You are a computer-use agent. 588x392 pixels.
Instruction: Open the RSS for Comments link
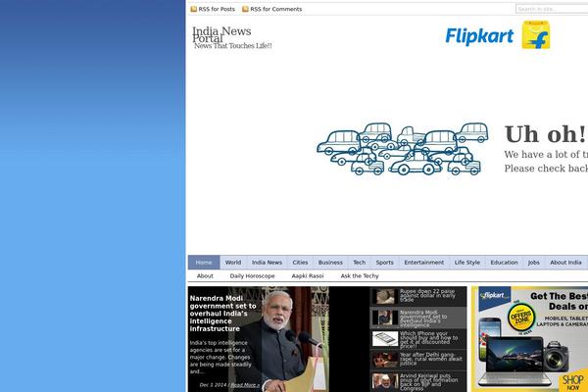coord(276,9)
